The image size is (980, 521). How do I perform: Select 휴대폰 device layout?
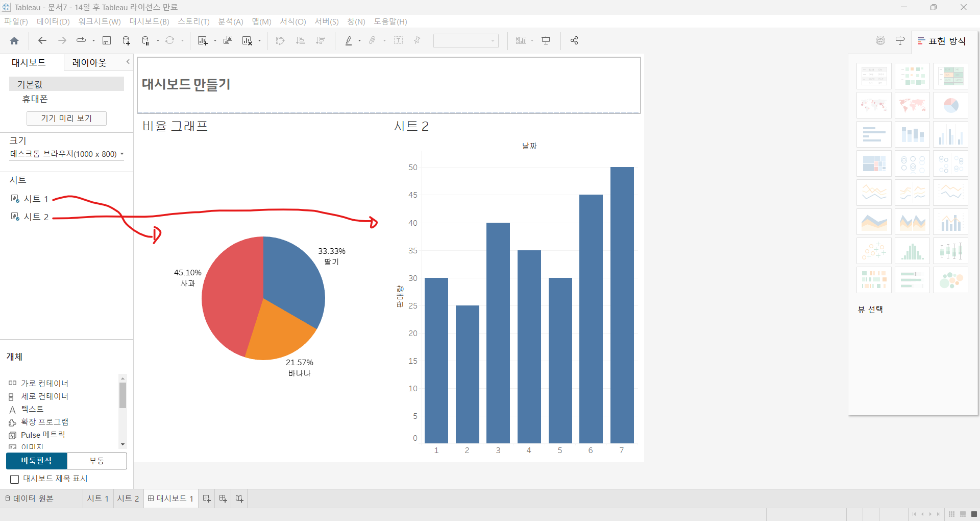pos(35,99)
